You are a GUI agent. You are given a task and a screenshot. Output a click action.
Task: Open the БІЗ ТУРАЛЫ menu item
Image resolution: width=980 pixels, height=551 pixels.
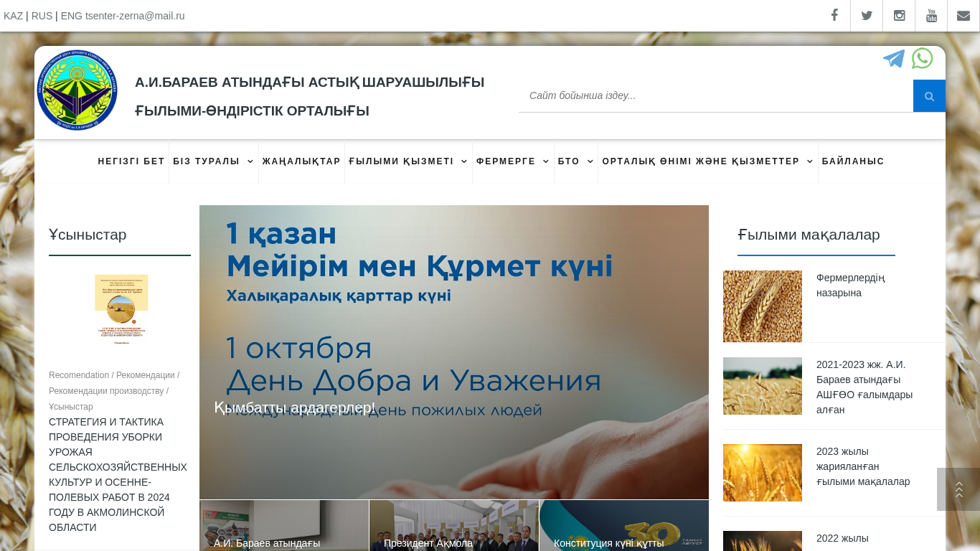[207, 161]
